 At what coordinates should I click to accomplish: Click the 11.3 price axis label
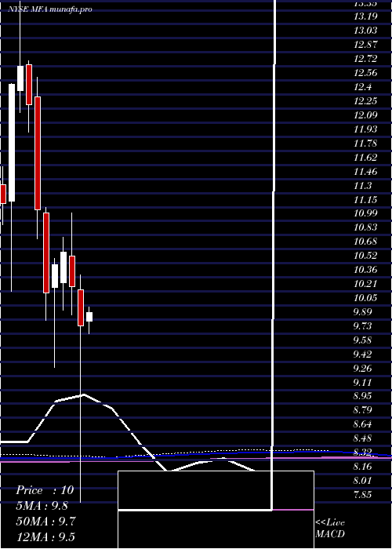coord(362,185)
